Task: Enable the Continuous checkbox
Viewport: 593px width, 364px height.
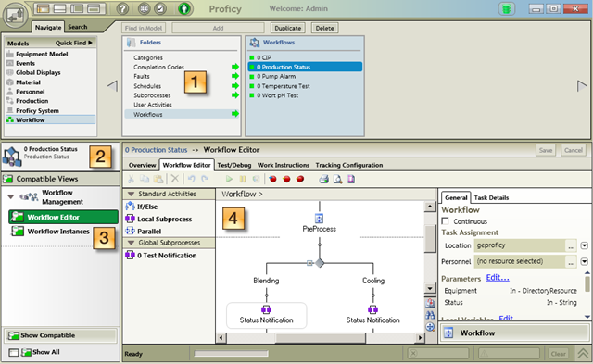Action: pos(446,221)
